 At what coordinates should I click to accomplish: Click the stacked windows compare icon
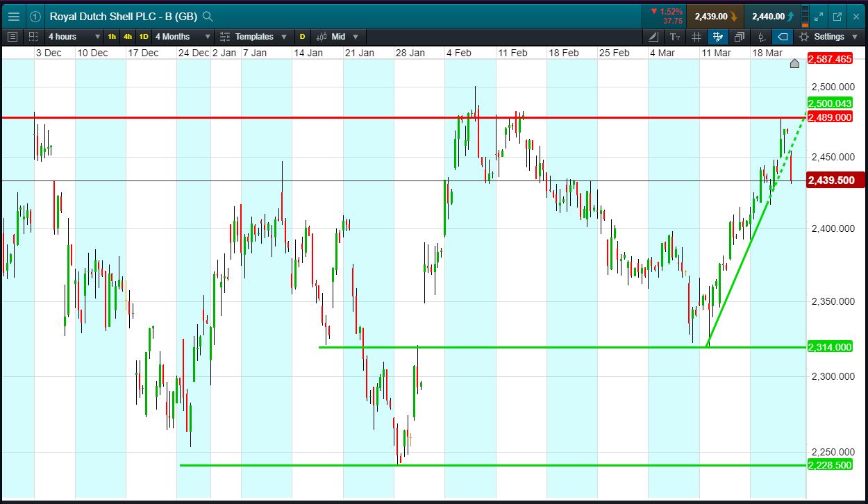coord(740,36)
